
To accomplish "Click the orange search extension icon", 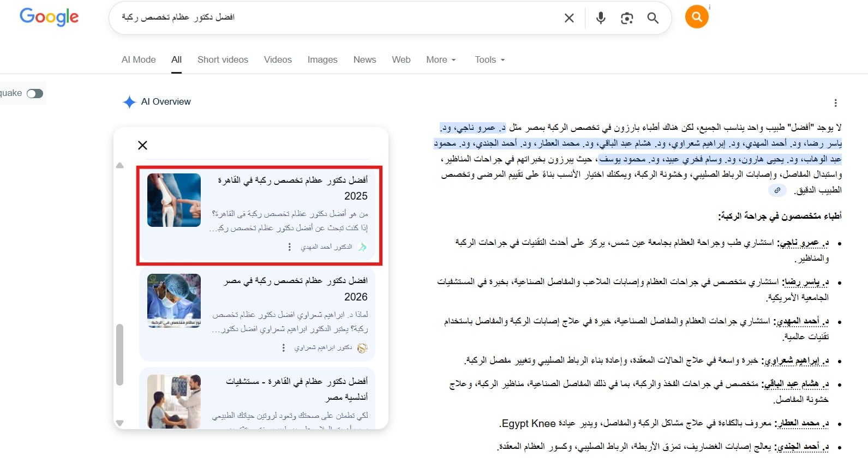I will (x=697, y=17).
